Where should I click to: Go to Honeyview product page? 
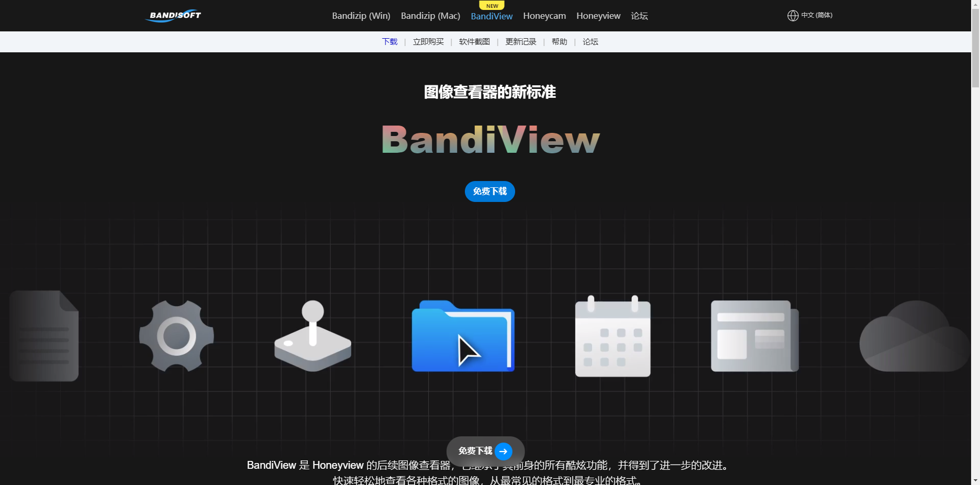598,16
